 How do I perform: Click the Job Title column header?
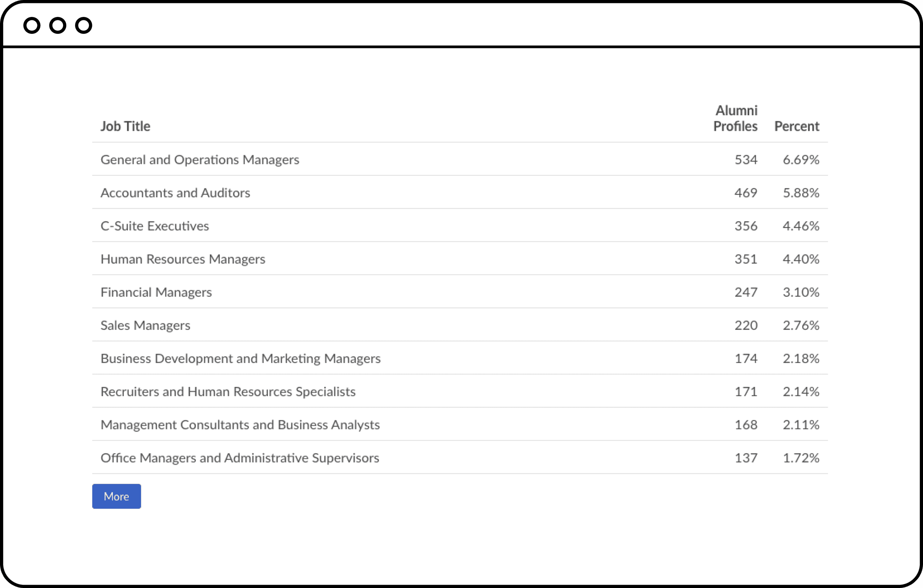click(125, 126)
